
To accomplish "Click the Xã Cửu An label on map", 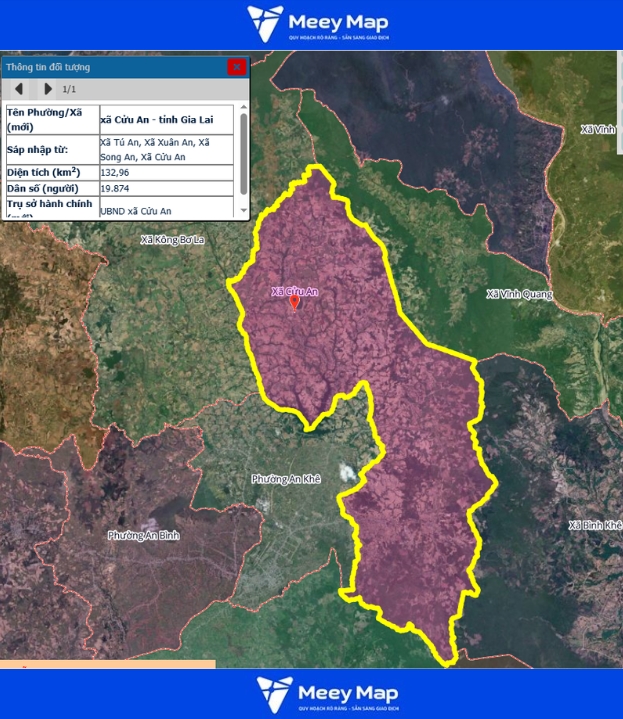I will pos(294,291).
